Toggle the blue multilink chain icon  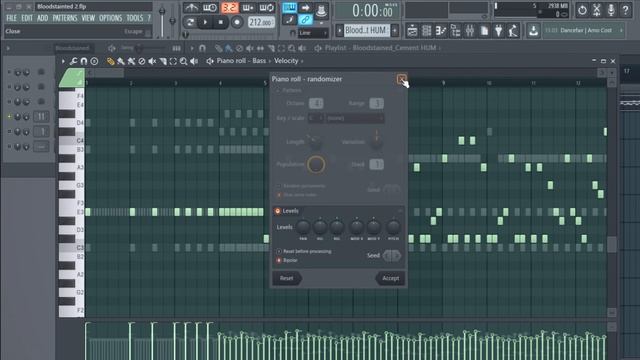click(x=305, y=20)
